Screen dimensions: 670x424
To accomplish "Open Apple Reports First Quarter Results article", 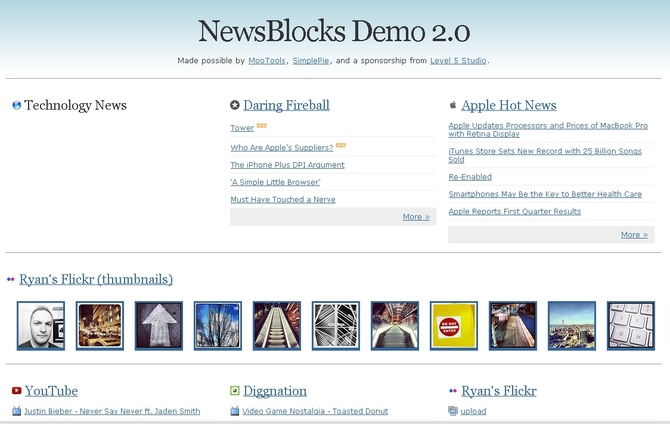I will (514, 212).
